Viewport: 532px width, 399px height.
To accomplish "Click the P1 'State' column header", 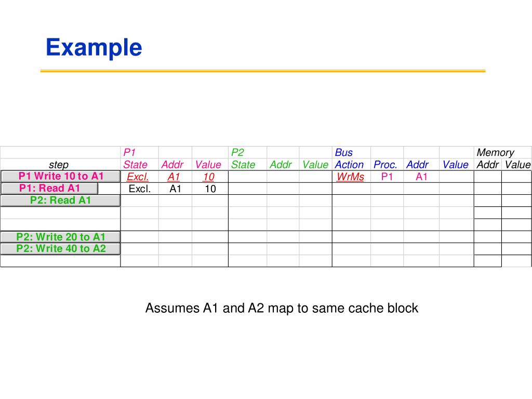I will pyautogui.click(x=135, y=165).
